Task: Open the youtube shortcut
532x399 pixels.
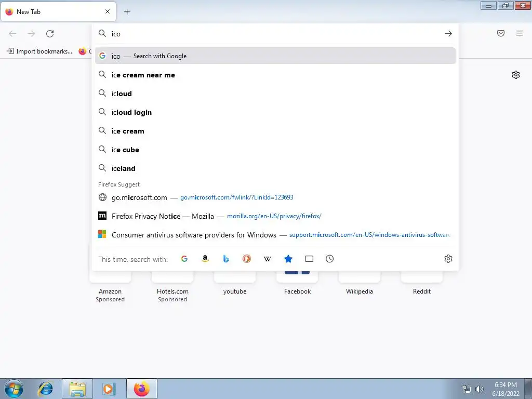Action: tap(235, 283)
